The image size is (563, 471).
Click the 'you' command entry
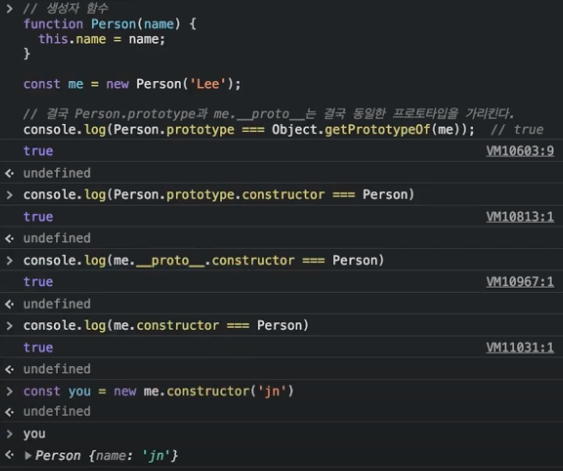[34, 434]
